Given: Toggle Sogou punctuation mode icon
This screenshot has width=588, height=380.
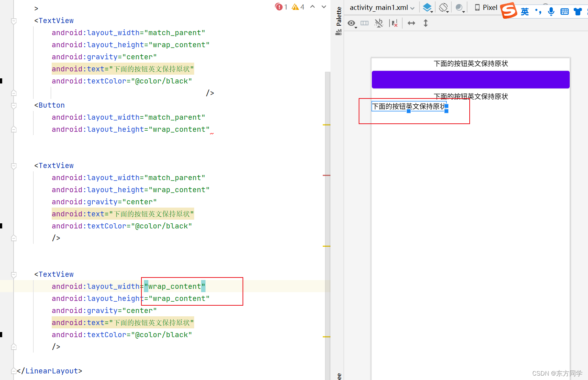Looking at the screenshot, I should tap(538, 12).
